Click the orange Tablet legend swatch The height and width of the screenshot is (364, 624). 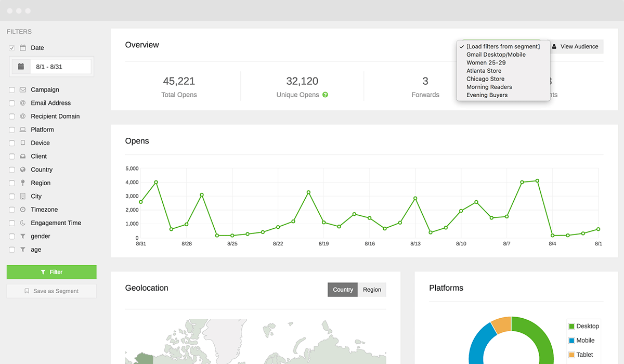(571, 355)
